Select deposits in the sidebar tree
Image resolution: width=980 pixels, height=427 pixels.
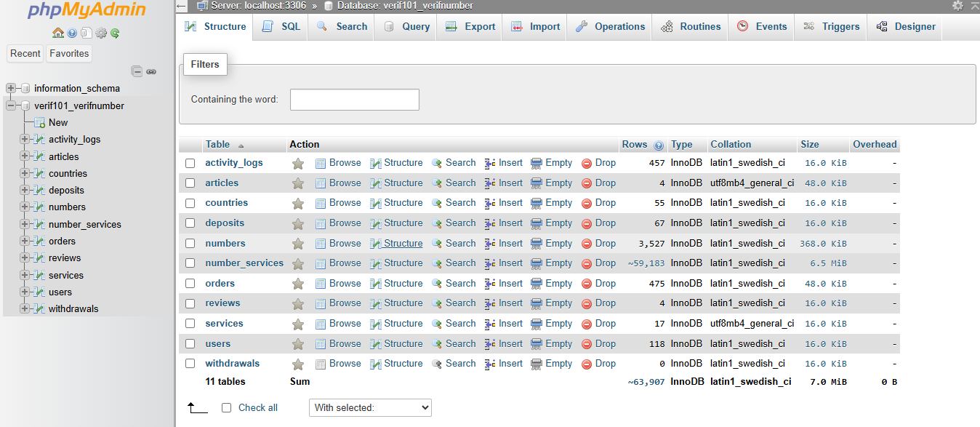(x=66, y=190)
